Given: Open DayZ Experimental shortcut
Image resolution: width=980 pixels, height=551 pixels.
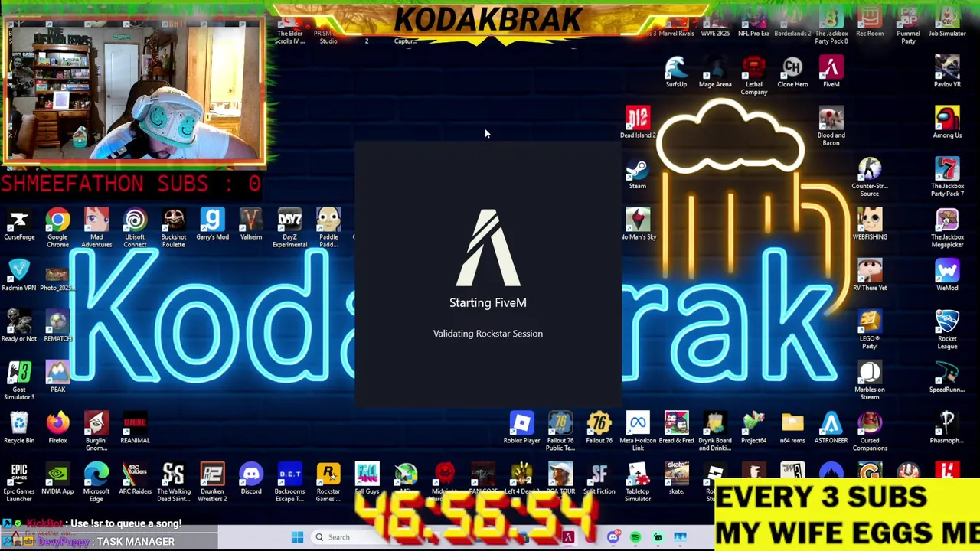Looking at the screenshot, I should [289, 227].
